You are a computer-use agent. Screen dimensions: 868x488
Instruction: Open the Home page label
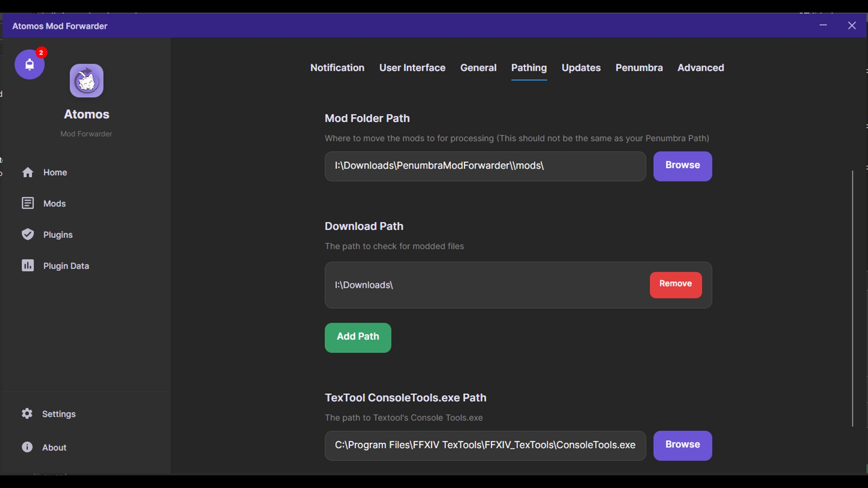pyautogui.click(x=55, y=173)
